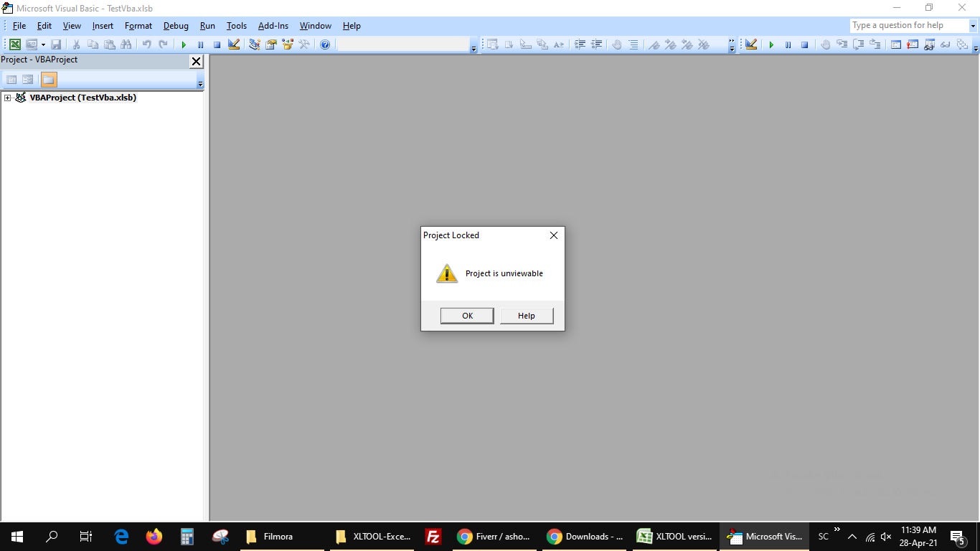Click Step Out icon in Debug toolbar

(x=875, y=44)
